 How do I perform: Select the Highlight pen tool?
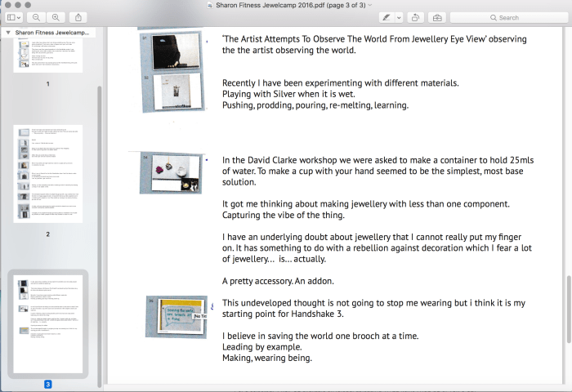pos(385,17)
